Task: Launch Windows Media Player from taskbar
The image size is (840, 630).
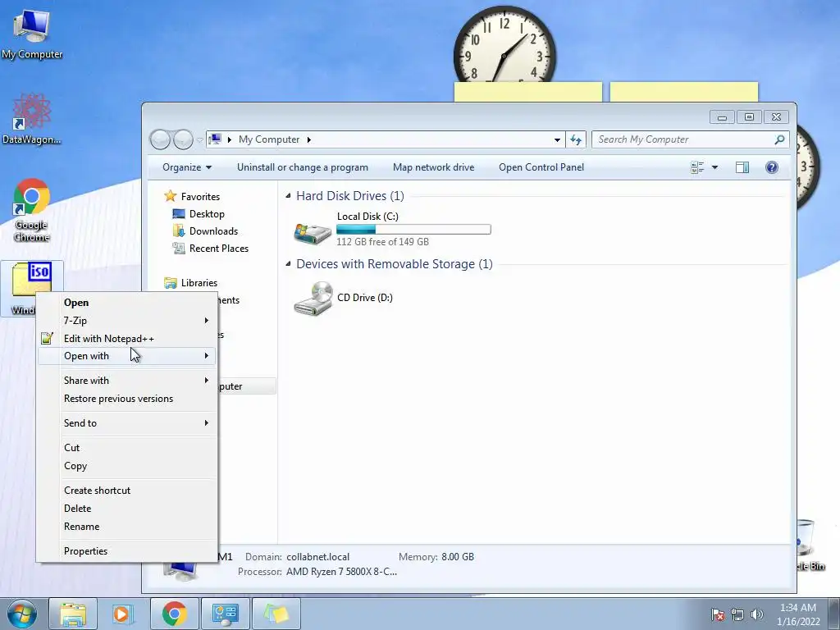Action: tap(123, 614)
